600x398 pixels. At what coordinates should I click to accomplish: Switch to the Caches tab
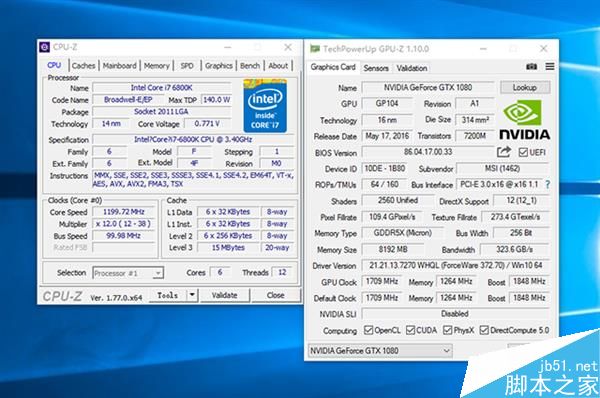coord(83,66)
